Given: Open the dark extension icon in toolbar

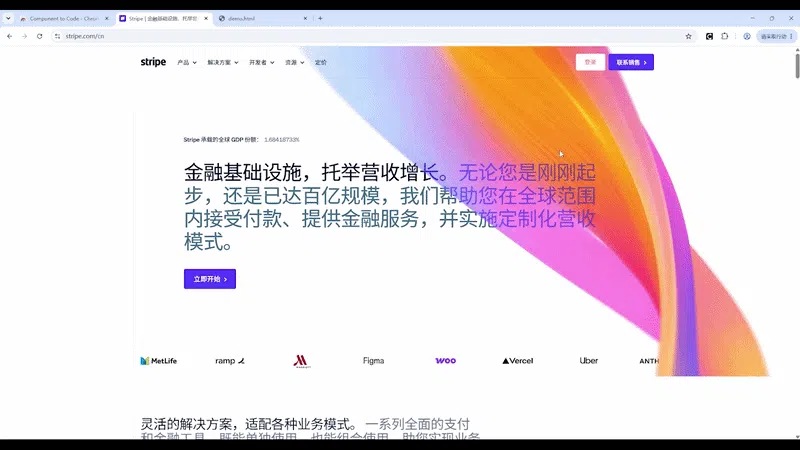Looking at the screenshot, I should click(709, 36).
